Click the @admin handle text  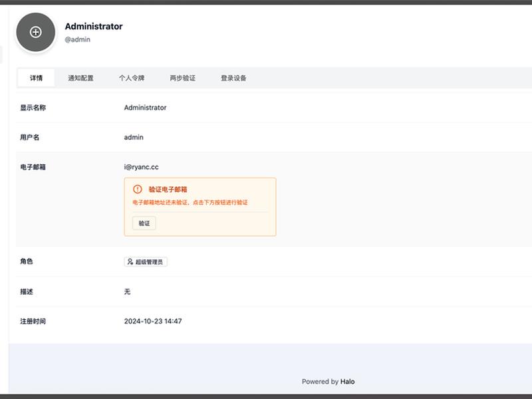click(77, 39)
